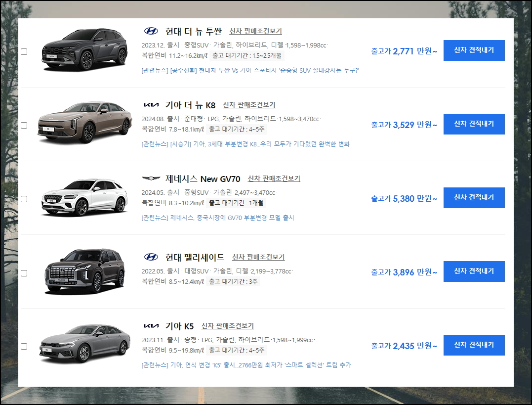Click the price 출고가 3,896 만원~
The height and width of the screenshot is (405, 532).
coord(404,272)
